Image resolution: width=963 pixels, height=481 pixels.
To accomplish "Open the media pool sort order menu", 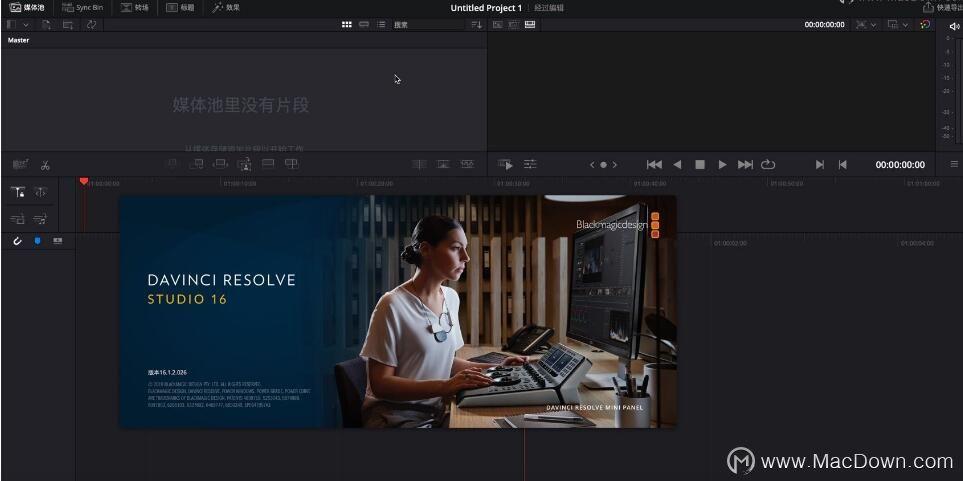I will (x=476, y=25).
